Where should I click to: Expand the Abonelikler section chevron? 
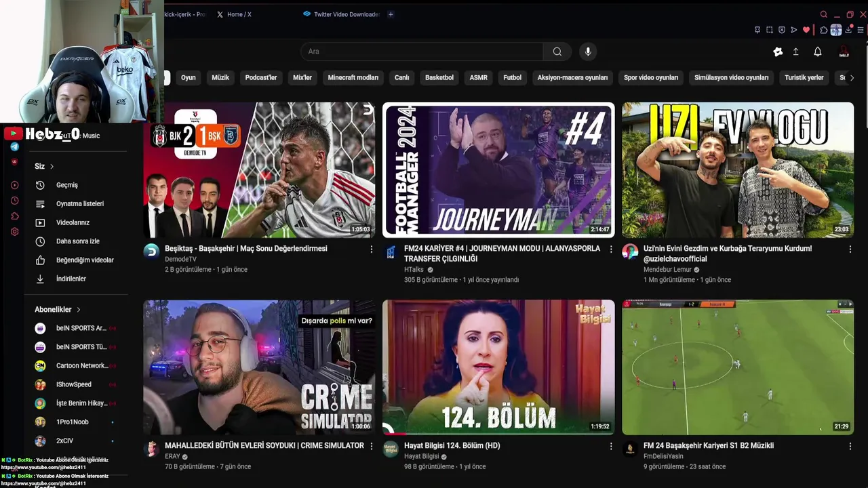[x=79, y=310]
